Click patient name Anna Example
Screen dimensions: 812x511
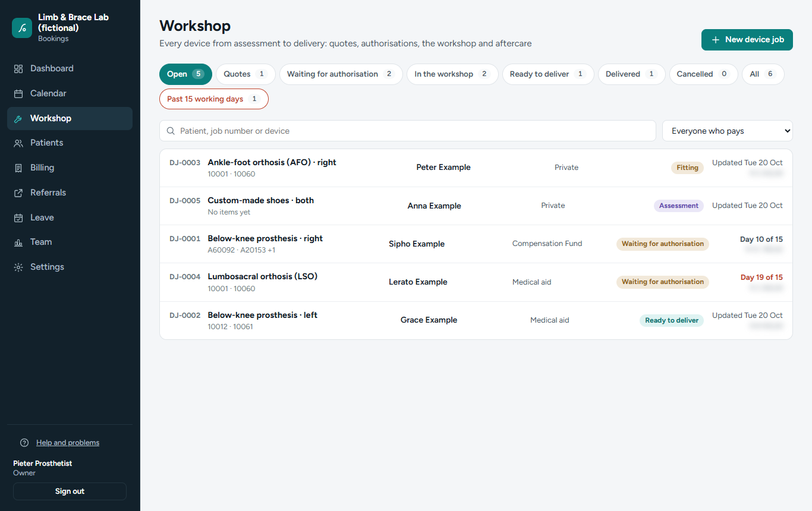point(435,206)
